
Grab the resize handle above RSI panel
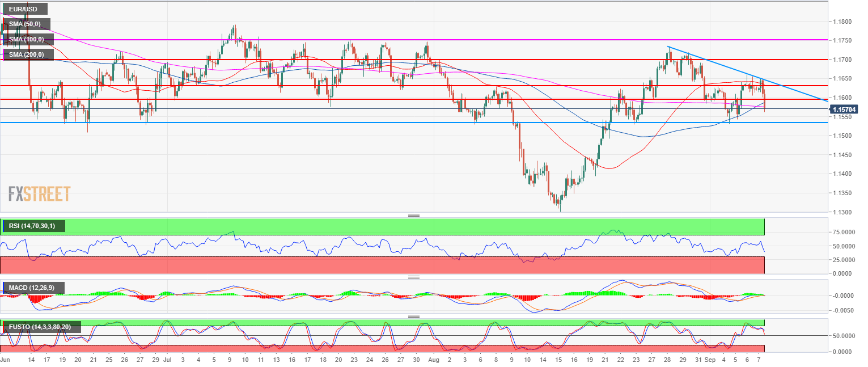[x=413, y=215]
